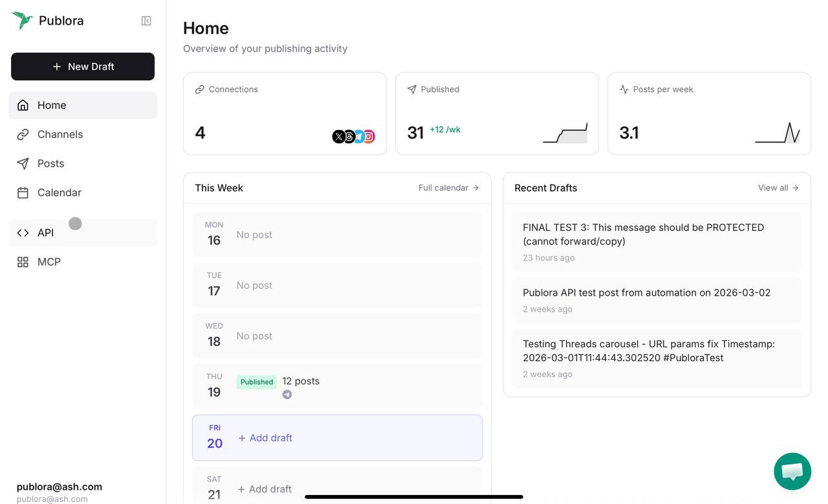Image resolution: width=828 pixels, height=504 pixels.
Task: Open the Home menu item
Action: 83,105
